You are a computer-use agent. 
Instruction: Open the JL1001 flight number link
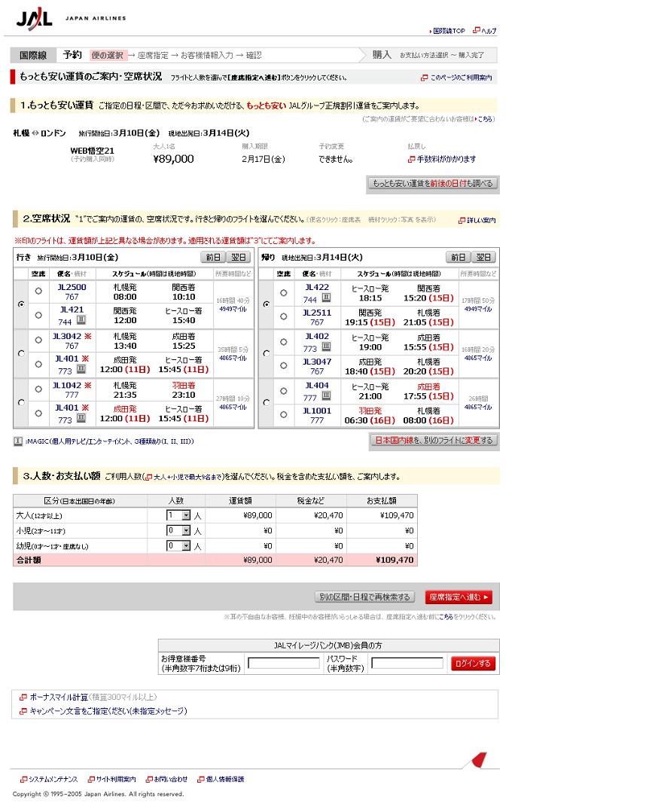(x=317, y=411)
